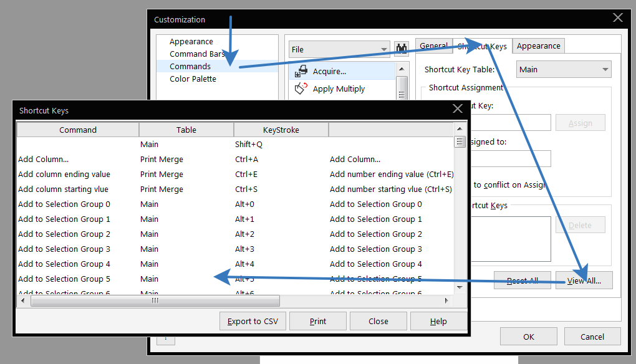The image size is (636, 364).
Task: Click 'Add number starting vlue (Ctrl+S)' description cell
Action: coord(390,189)
